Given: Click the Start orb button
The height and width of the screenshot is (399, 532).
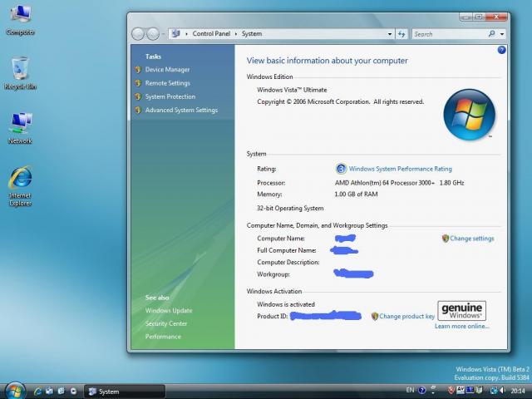Looking at the screenshot, I should [x=15, y=391].
